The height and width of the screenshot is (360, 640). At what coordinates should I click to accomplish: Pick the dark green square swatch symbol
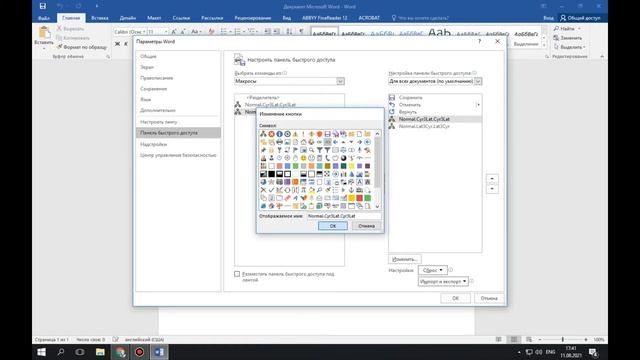coord(343,166)
